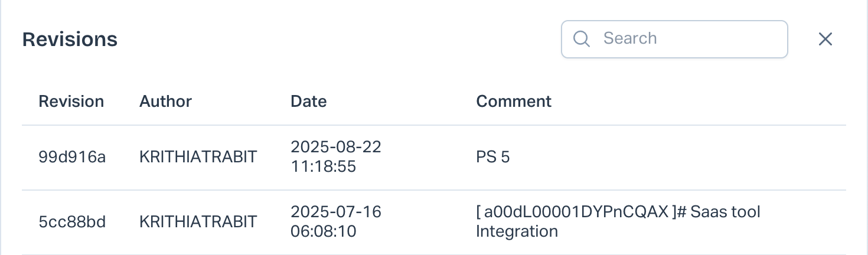Sort by the Revision column header
The image size is (868, 255).
pyautogui.click(x=71, y=102)
